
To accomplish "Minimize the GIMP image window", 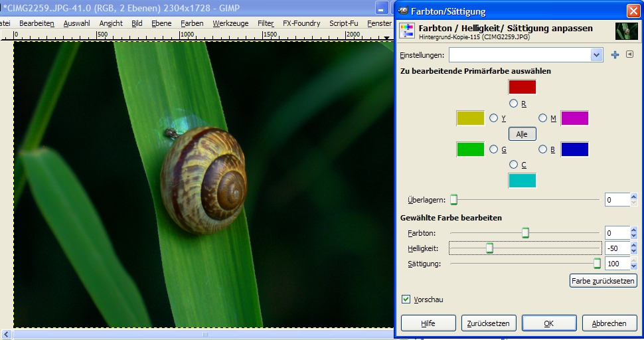I will click(x=380, y=9).
